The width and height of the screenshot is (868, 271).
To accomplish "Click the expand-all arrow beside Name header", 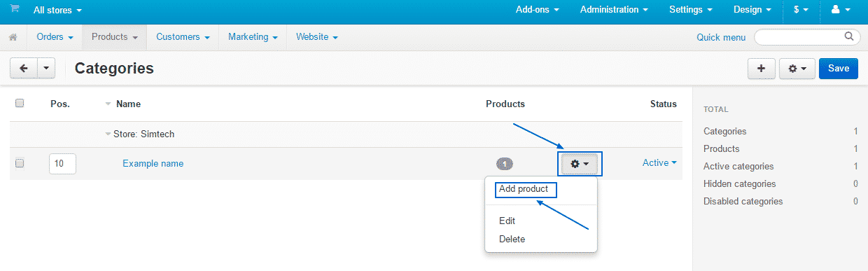I will (x=108, y=104).
